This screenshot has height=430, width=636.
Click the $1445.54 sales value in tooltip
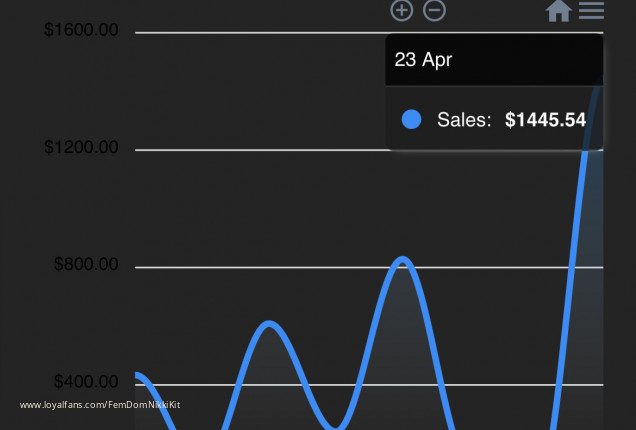[x=545, y=120]
